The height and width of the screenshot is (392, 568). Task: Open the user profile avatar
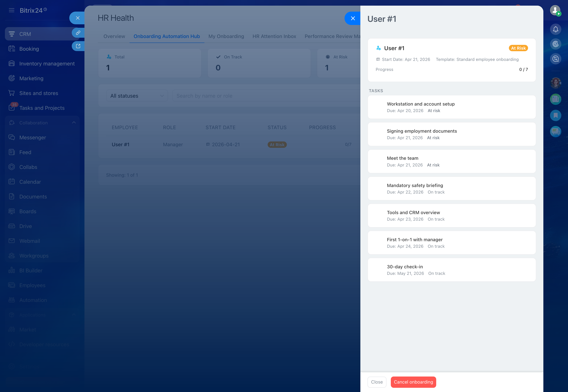pyautogui.click(x=555, y=10)
